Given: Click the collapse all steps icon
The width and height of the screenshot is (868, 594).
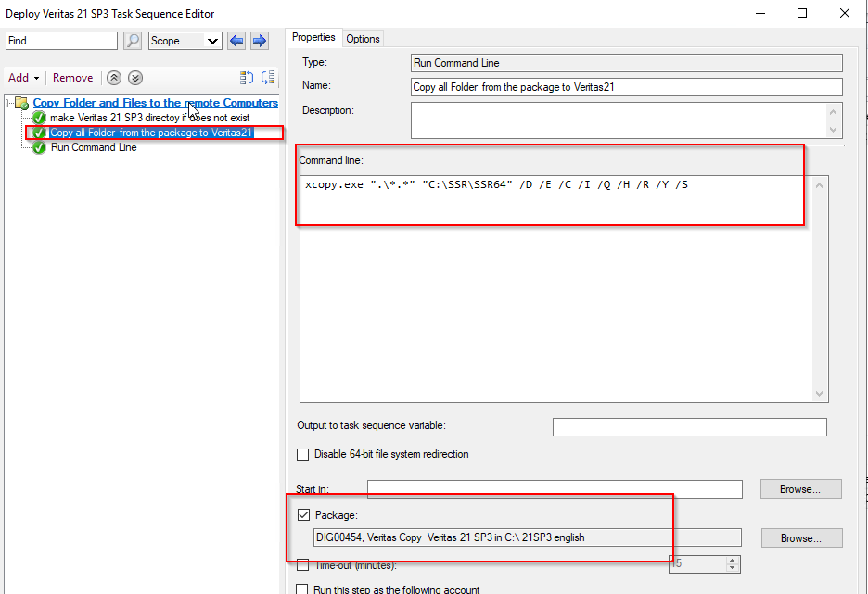Looking at the screenshot, I should (x=268, y=78).
